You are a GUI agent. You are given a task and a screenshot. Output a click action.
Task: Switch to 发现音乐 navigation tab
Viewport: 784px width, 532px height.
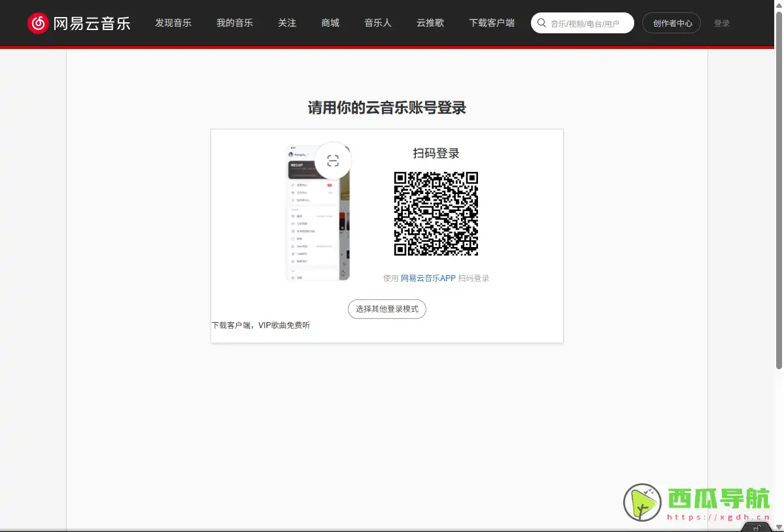click(x=173, y=23)
